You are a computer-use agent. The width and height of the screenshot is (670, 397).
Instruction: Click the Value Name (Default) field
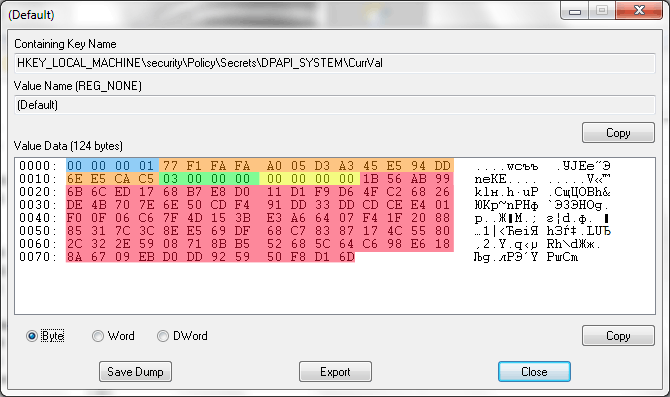335,105
